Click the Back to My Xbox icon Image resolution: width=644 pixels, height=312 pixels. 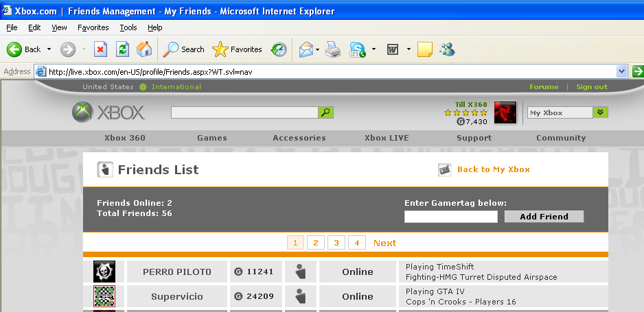[x=445, y=170]
